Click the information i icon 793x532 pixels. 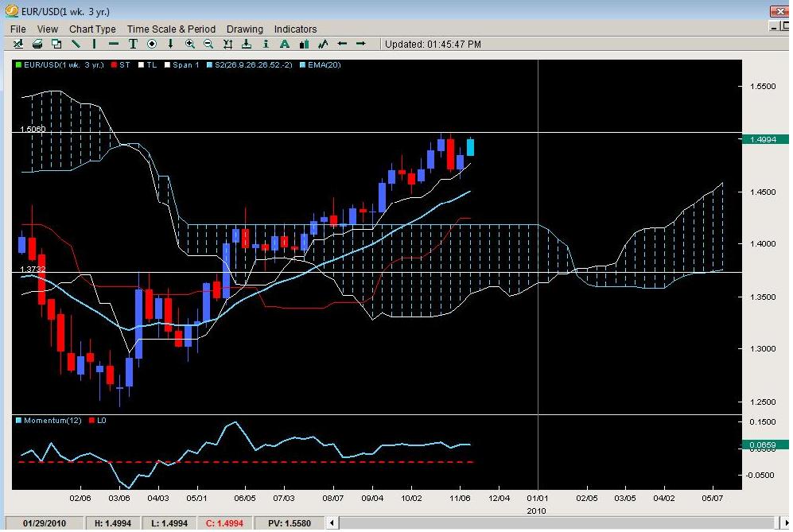(x=266, y=44)
